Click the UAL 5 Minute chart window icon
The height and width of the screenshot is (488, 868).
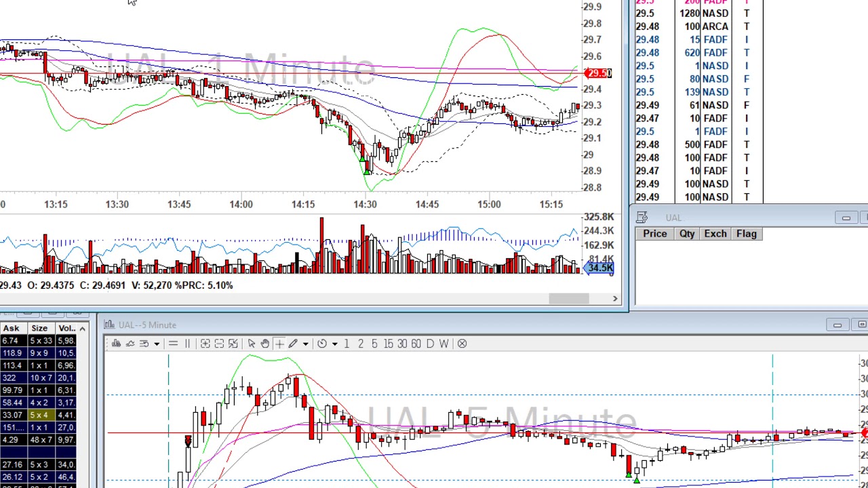[x=111, y=325]
